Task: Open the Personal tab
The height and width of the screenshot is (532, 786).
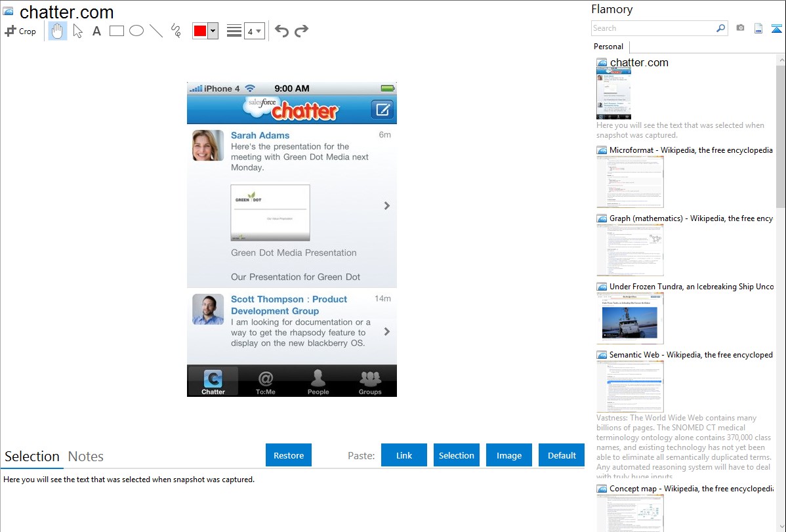Action: tap(609, 47)
